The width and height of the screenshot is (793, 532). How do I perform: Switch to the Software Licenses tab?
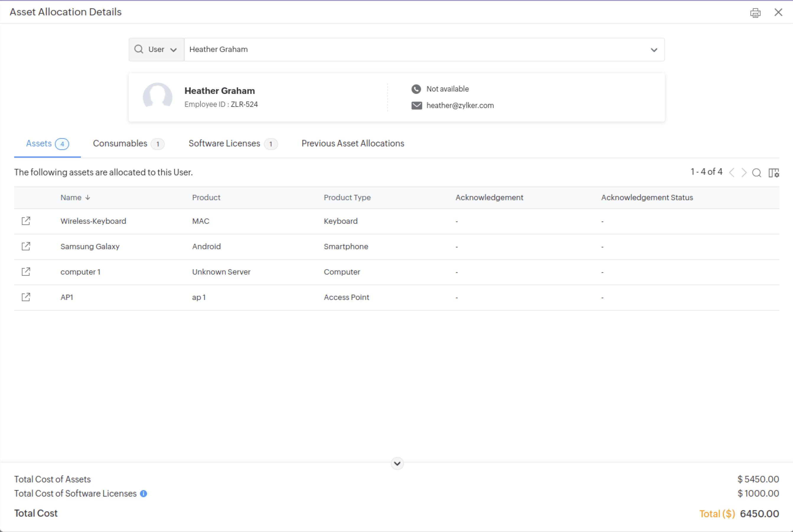232,143
